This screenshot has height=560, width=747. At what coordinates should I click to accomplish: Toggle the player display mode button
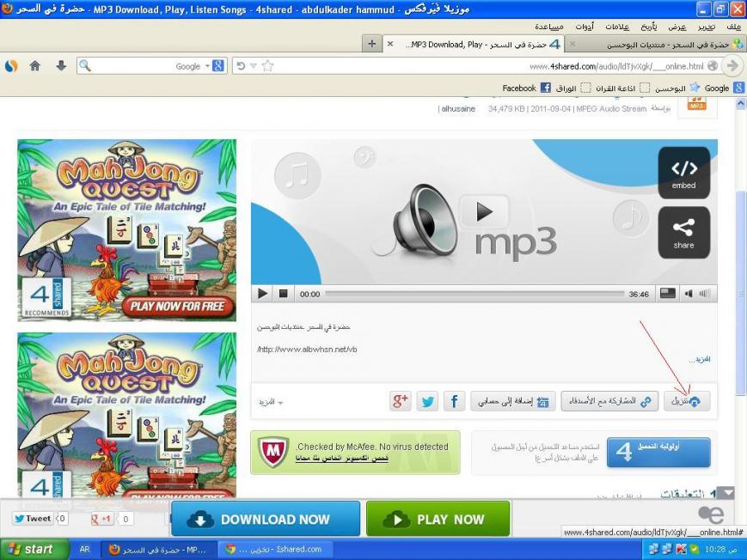[667, 294]
